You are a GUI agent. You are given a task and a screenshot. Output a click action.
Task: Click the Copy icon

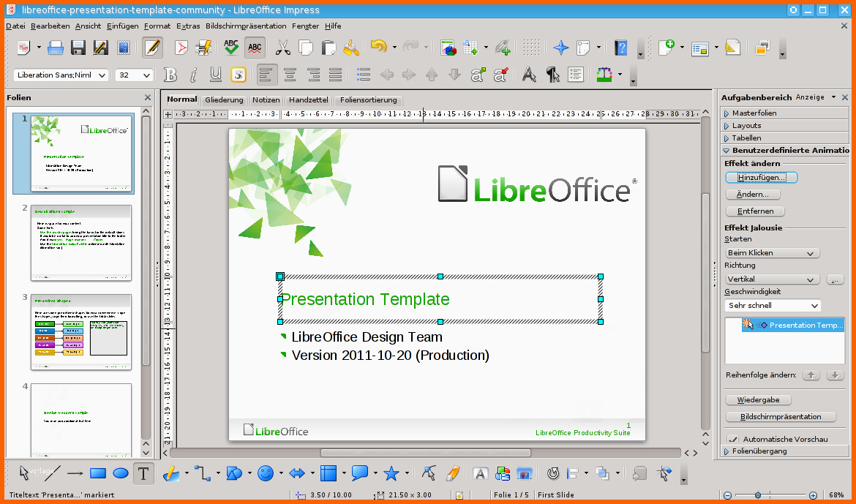point(306,48)
